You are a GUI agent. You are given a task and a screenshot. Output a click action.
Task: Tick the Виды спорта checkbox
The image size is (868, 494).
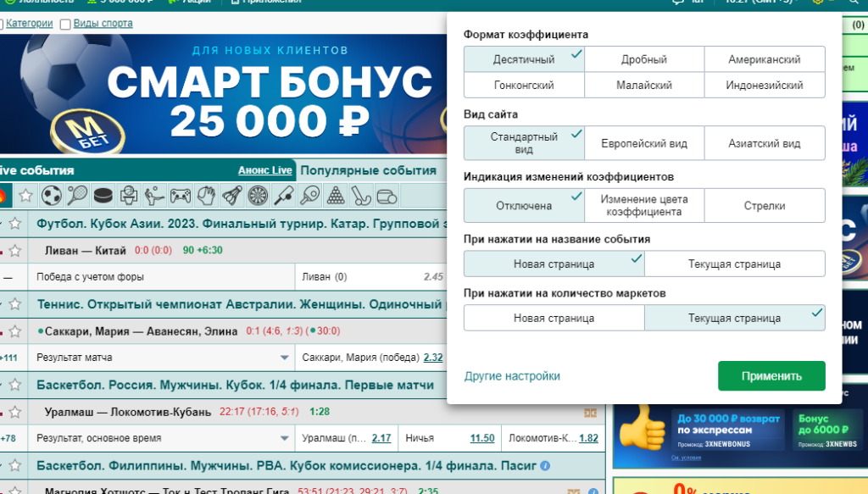(65, 25)
